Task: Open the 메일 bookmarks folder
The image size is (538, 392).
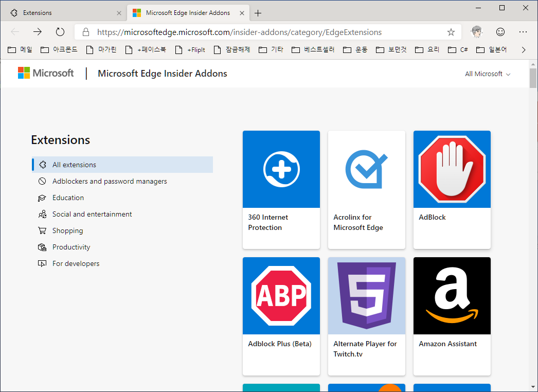Action: point(20,50)
